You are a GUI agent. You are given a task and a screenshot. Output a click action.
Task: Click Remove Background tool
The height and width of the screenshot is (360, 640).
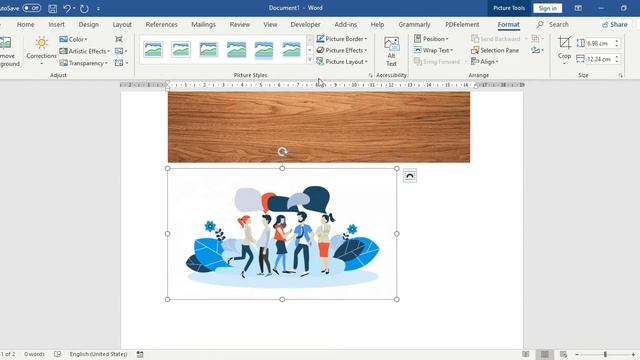[x=8, y=51]
